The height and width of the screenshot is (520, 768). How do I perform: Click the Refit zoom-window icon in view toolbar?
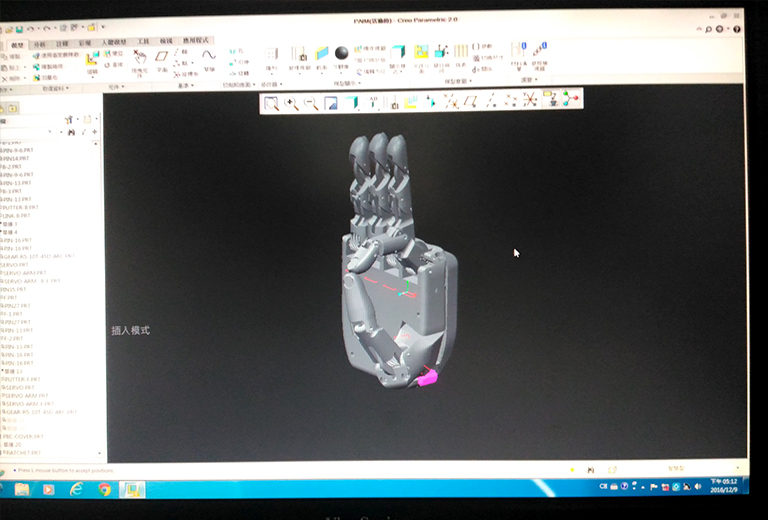271,102
